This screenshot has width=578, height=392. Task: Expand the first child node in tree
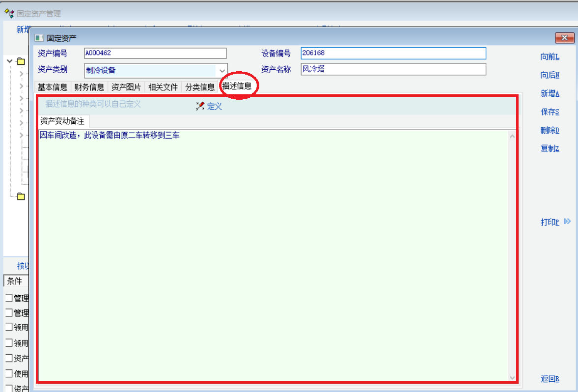(x=21, y=74)
